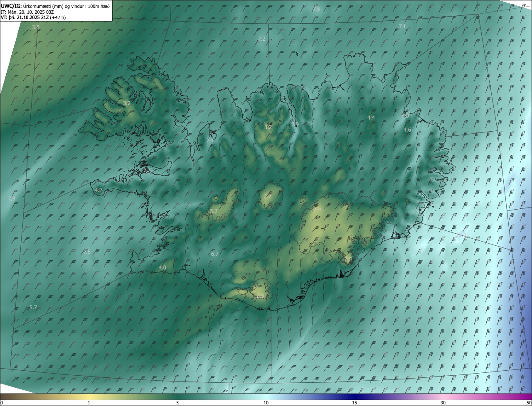Select the 'VT: þri. 21.10.2025 21Z (+42 h)' line
532x406 pixels.
pos(33,17)
